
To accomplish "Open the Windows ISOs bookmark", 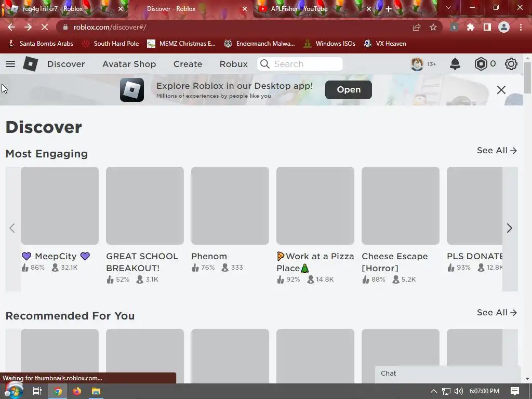I will (329, 44).
